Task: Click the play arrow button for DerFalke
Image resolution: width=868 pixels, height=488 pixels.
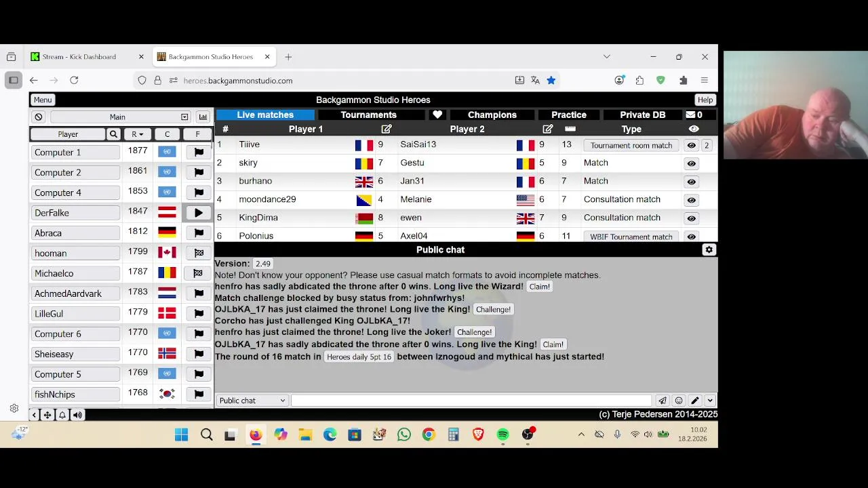Action: [198, 213]
